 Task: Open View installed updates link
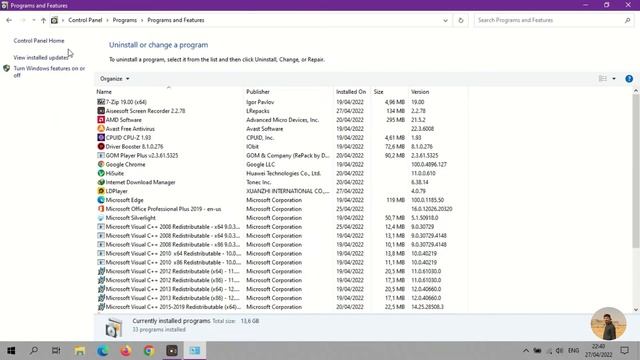(x=41, y=58)
